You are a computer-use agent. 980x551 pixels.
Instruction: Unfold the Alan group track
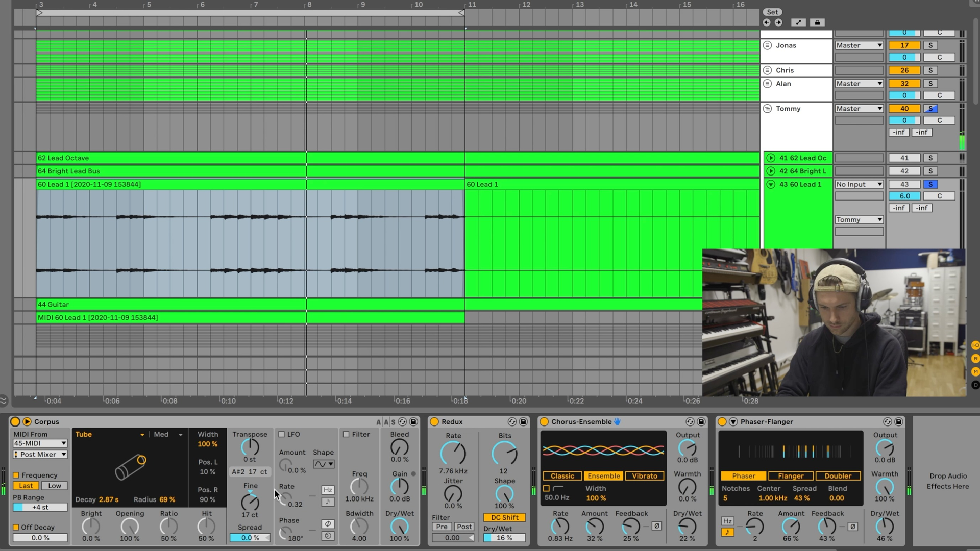[767, 84]
